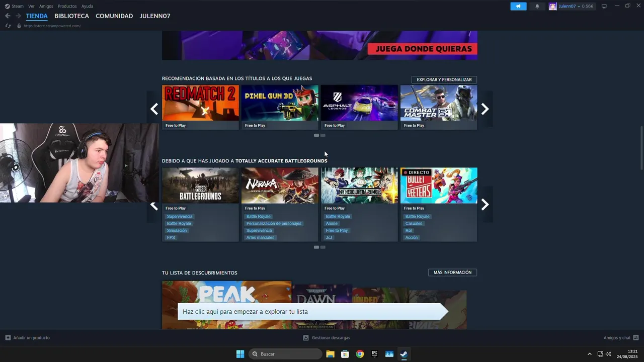
Task: Click the Steam icon in the taskbar
Action: click(x=404, y=354)
